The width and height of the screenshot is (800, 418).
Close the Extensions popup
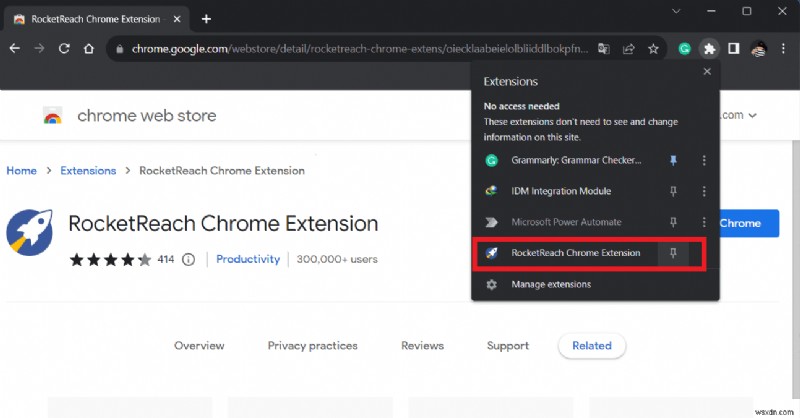[707, 71]
